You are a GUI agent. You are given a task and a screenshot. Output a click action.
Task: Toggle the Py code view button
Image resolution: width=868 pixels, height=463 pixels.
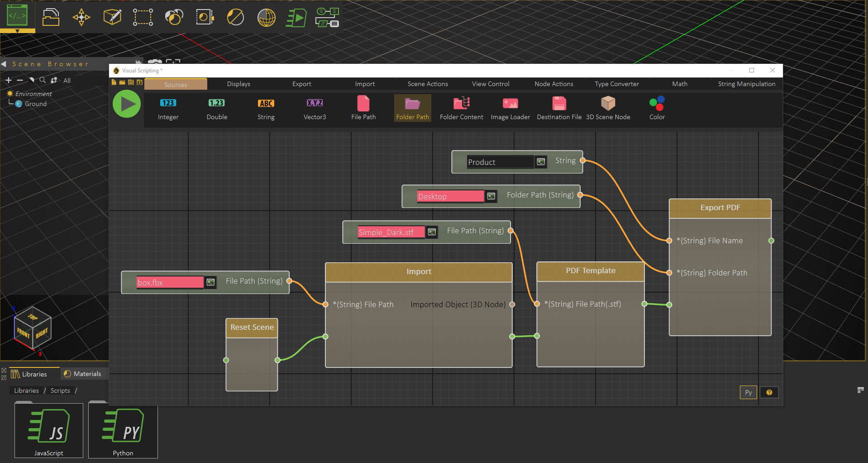tap(748, 392)
